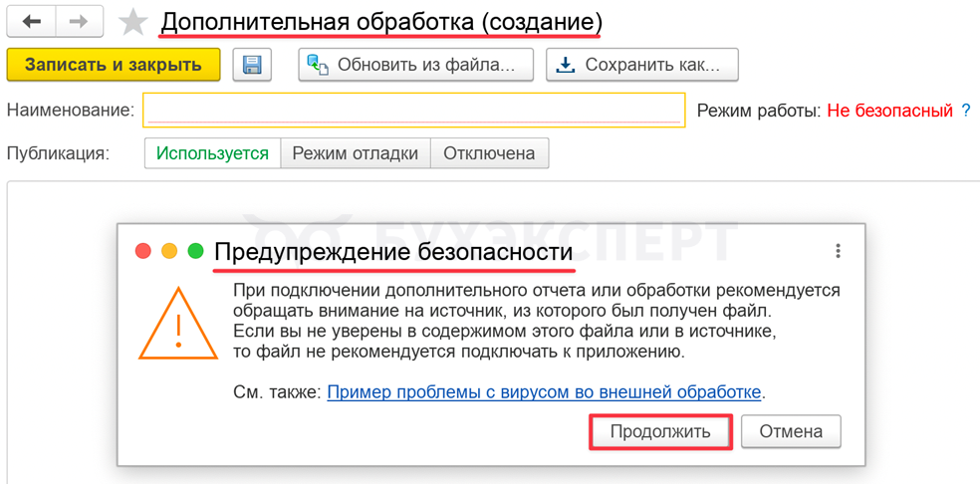Screen dimensions: 980x484
Task: Set publication to Используется
Action: (x=212, y=153)
